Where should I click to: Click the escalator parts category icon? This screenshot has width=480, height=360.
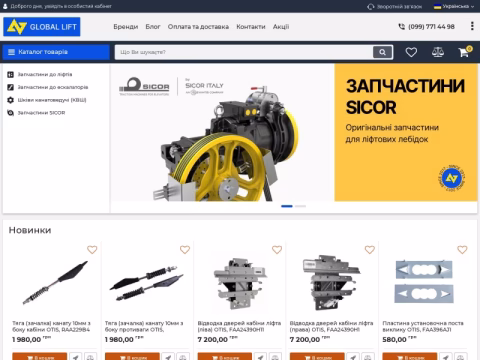tap(11, 87)
